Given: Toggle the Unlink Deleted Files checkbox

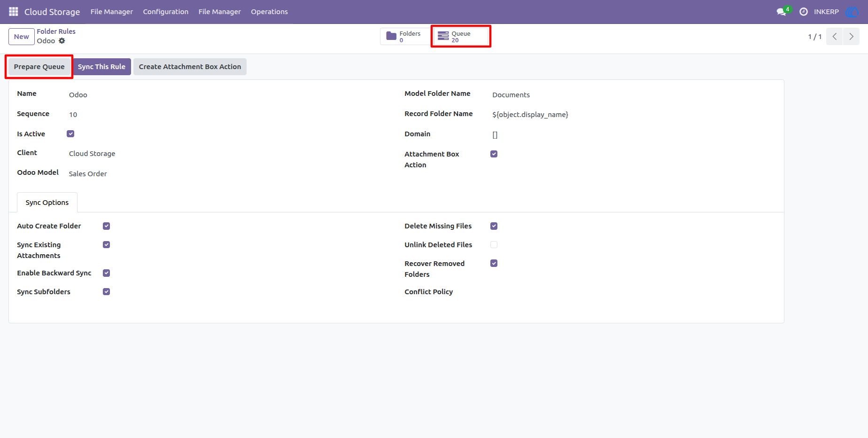Looking at the screenshot, I should tap(494, 245).
